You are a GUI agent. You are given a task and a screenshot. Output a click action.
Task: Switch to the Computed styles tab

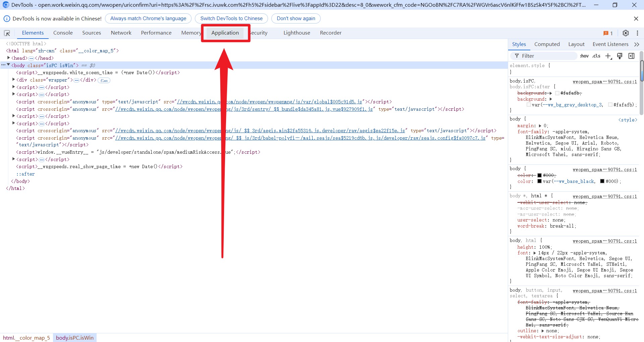(547, 44)
